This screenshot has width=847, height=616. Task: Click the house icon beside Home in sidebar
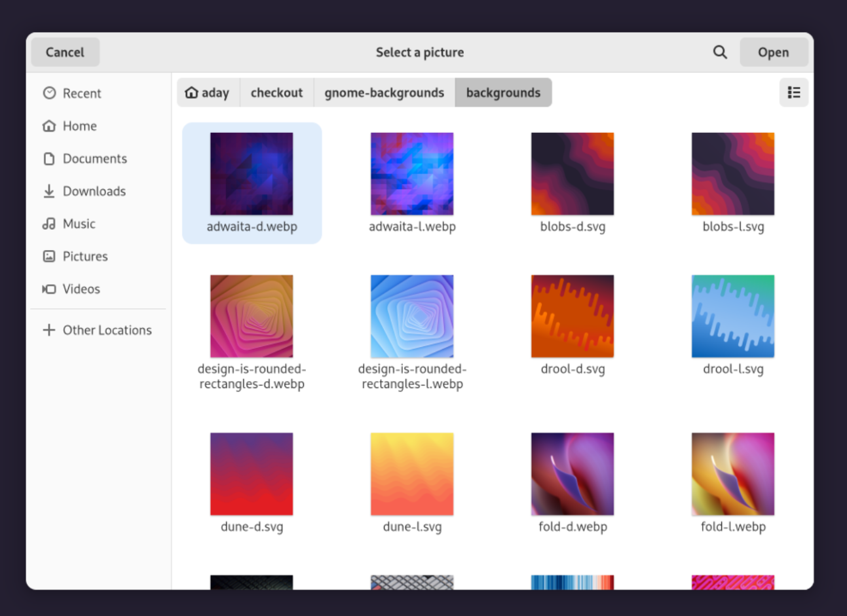click(x=49, y=126)
